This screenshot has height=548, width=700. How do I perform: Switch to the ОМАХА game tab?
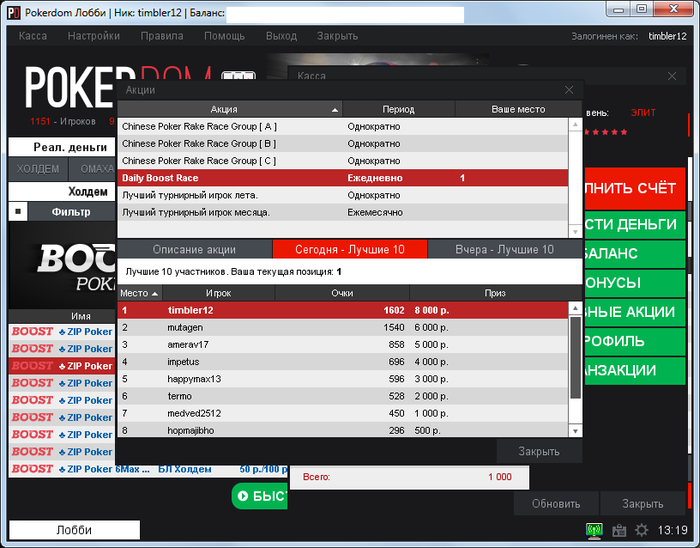click(x=93, y=169)
